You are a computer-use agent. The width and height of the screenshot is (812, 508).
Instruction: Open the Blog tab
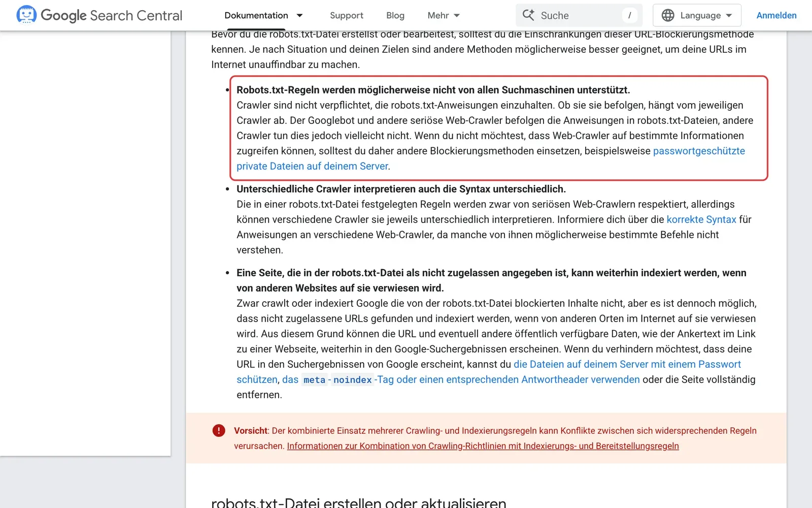[x=395, y=15]
